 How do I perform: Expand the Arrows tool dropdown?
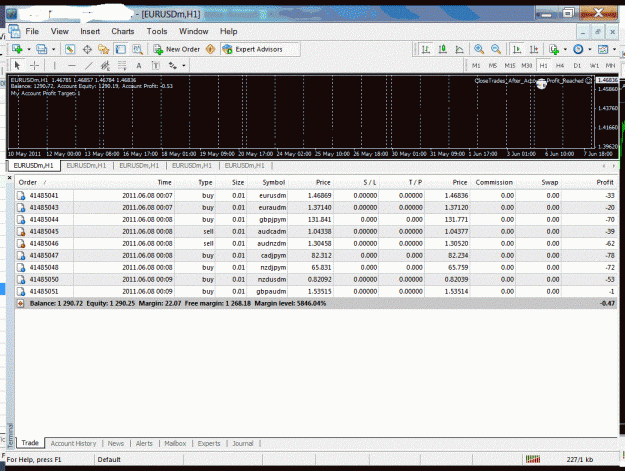point(184,65)
